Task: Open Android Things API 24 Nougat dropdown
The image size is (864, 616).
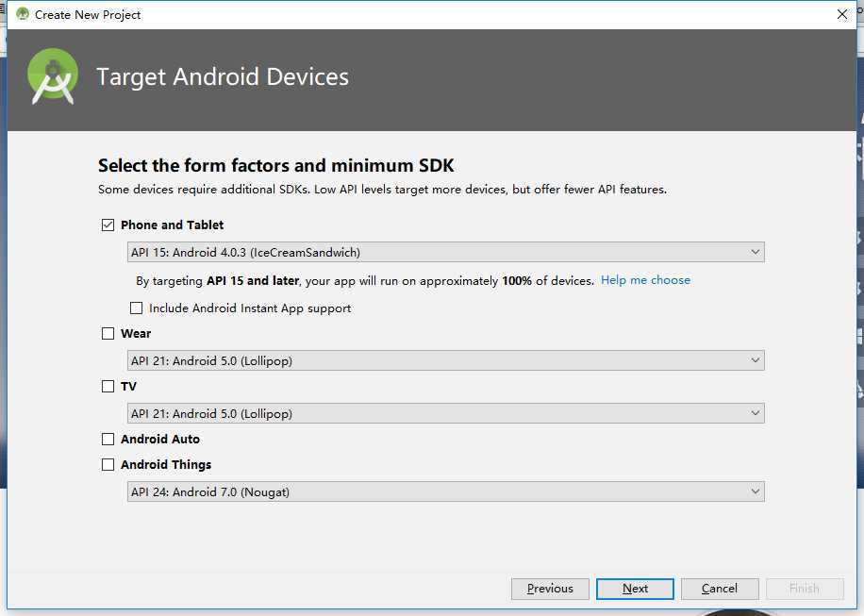Action: tap(446, 491)
